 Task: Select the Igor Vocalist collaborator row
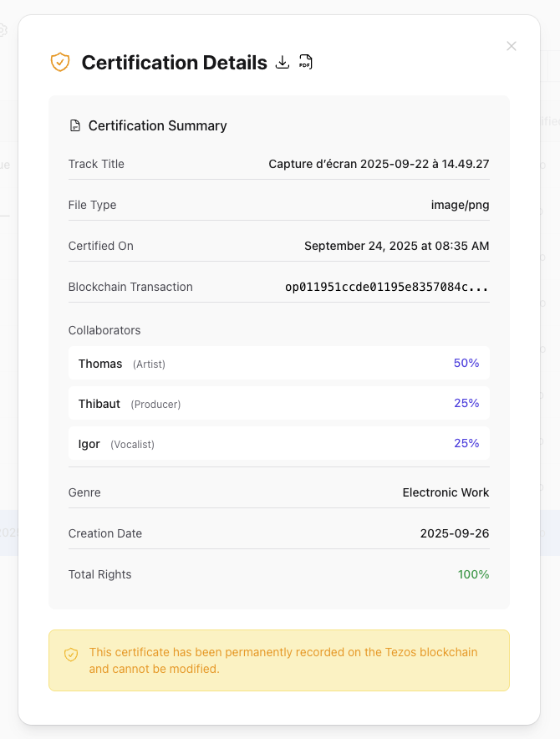click(x=279, y=443)
